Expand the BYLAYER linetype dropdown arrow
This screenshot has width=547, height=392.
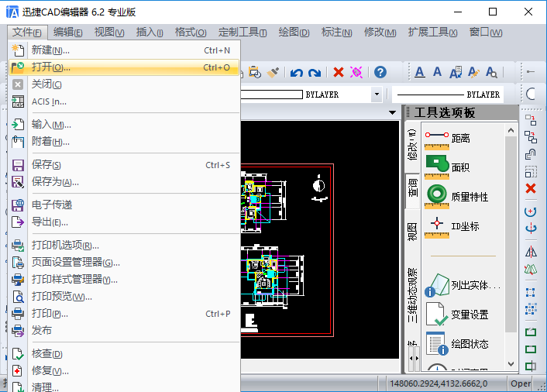point(377,95)
